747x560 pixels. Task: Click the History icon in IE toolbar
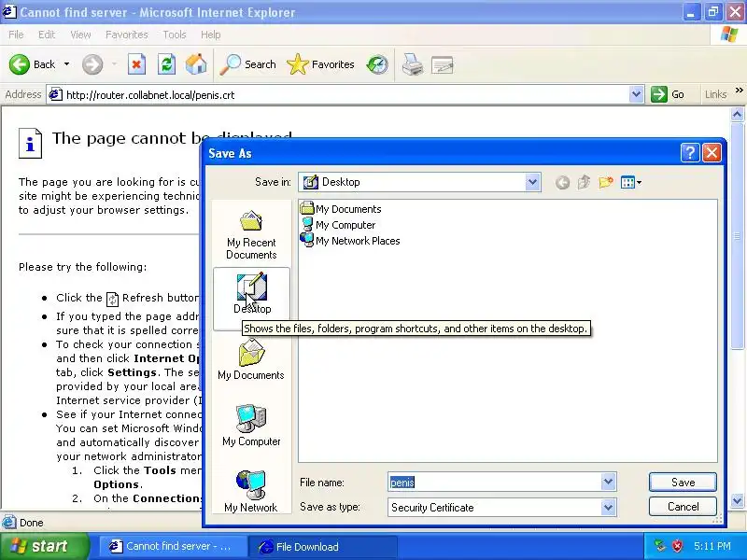click(377, 64)
